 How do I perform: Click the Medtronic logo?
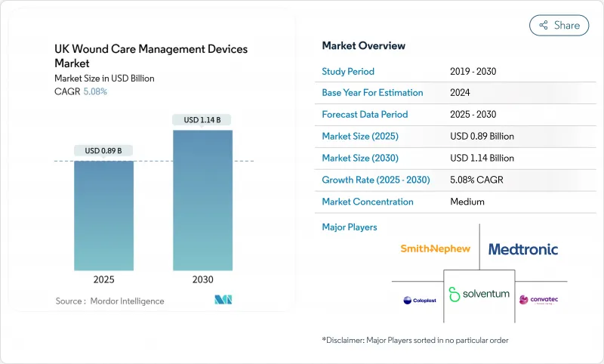pyautogui.click(x=523, y=248)
